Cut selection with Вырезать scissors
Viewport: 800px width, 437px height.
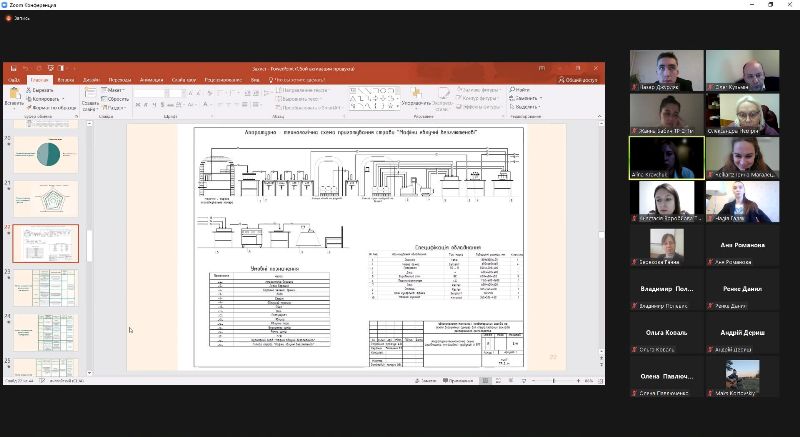(40, 90)
